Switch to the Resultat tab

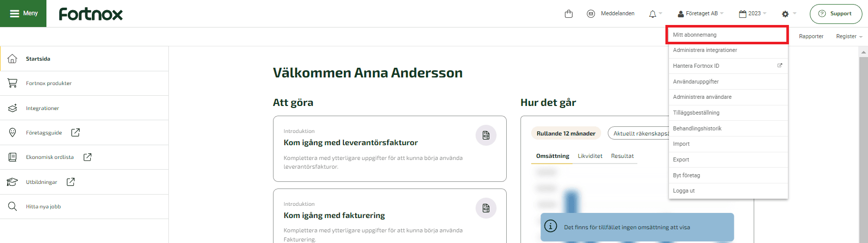622,156
